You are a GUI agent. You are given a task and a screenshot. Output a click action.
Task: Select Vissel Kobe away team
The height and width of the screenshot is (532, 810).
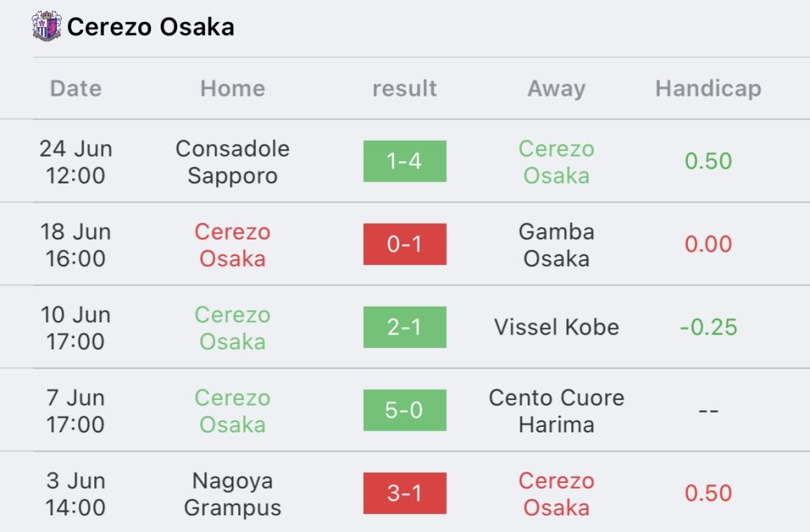556,327
